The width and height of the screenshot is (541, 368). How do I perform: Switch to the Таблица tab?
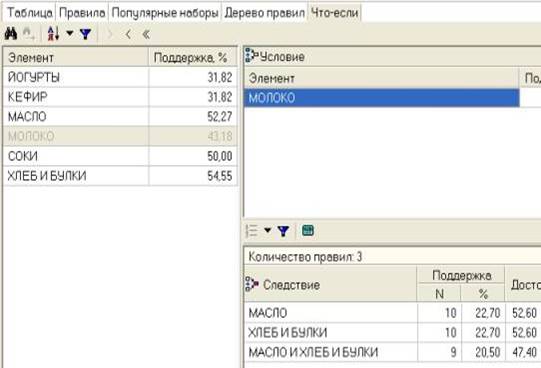click(30, 13)
